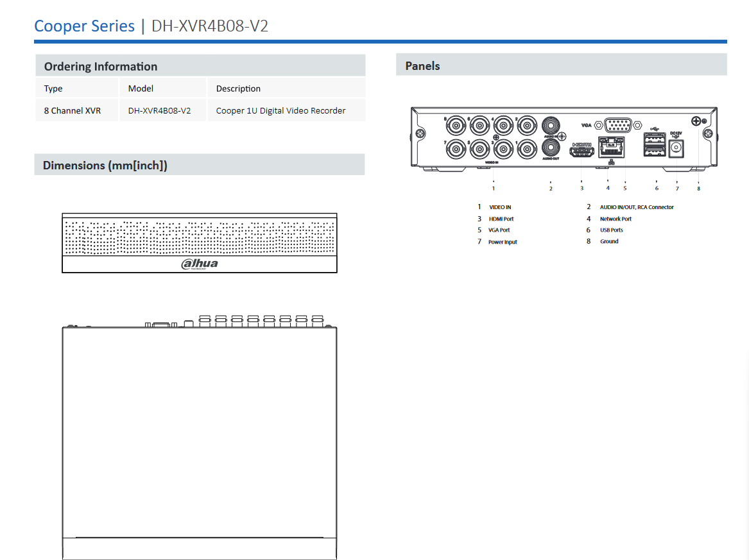Image resolution: width=749 pixels, height=560 pixels.
Task: Click the 'Type' table column header
Action: tap(53, 89)
